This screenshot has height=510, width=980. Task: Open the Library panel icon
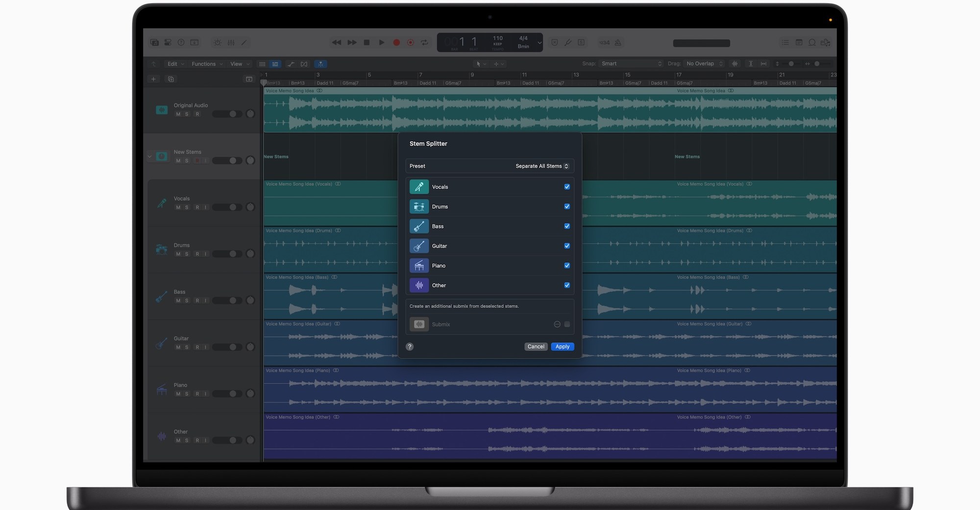154,43
